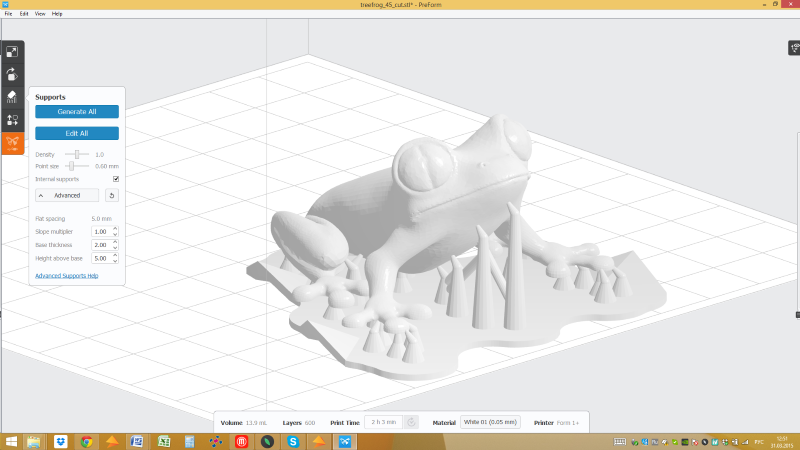Select the Layout tool
This screenshot has height=450, width=800.
coord(12,119)
